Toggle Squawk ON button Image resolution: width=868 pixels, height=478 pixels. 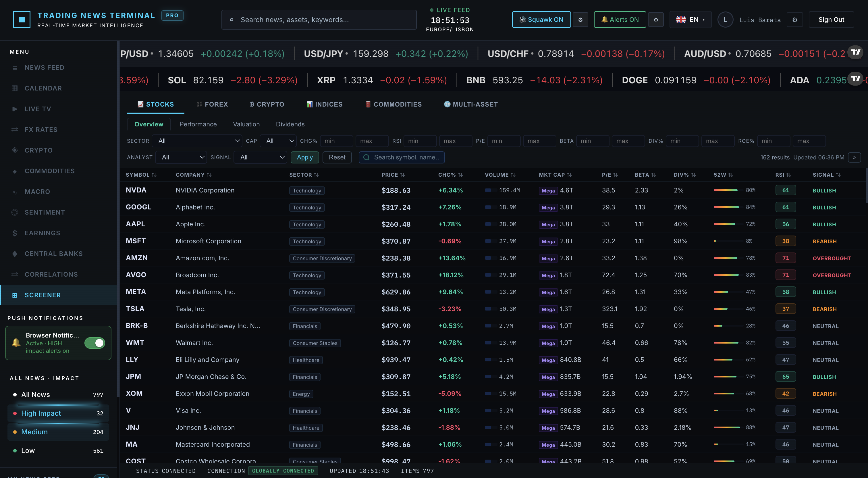pyautogui.click(x=541, y=20)
